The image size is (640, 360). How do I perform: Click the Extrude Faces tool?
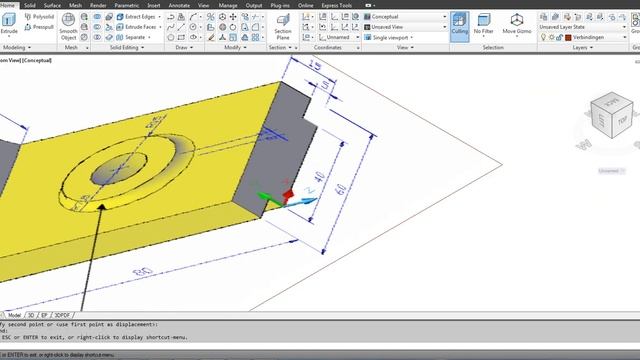pyautogui.click(x=137, y=27)
